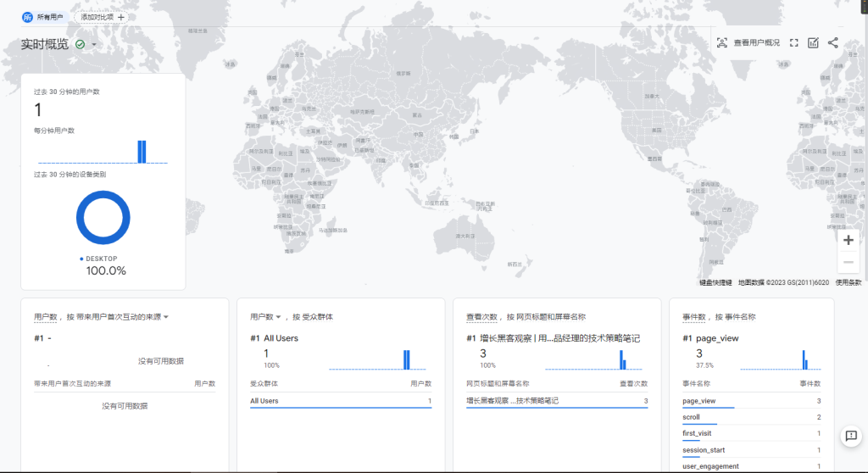The height and width of the screenshot is (473, 868).
Task: Click the green check status icon beside 实时概览
Action: tap(81, 44)
